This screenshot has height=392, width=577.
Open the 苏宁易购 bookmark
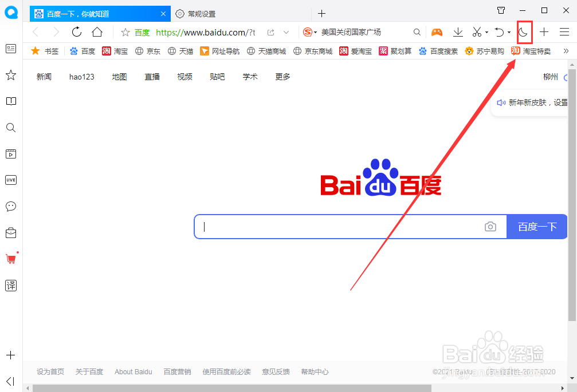pos(485,51)
